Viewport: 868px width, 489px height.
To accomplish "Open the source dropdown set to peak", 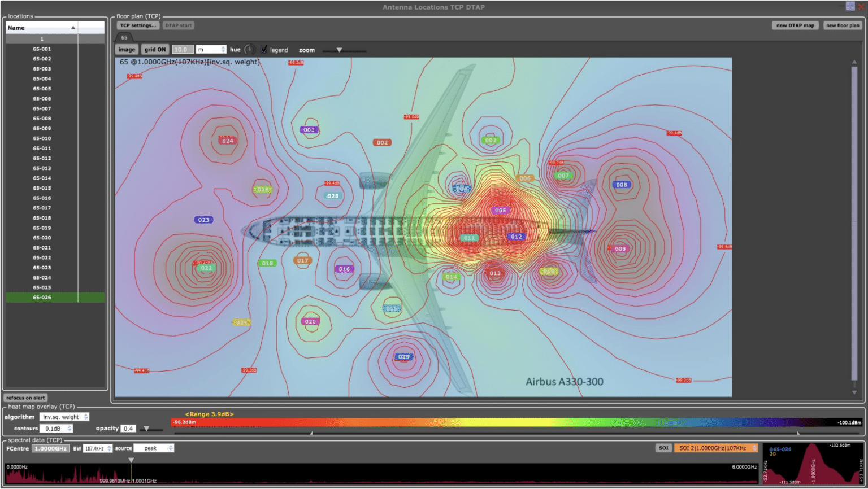I will (154, 447).
